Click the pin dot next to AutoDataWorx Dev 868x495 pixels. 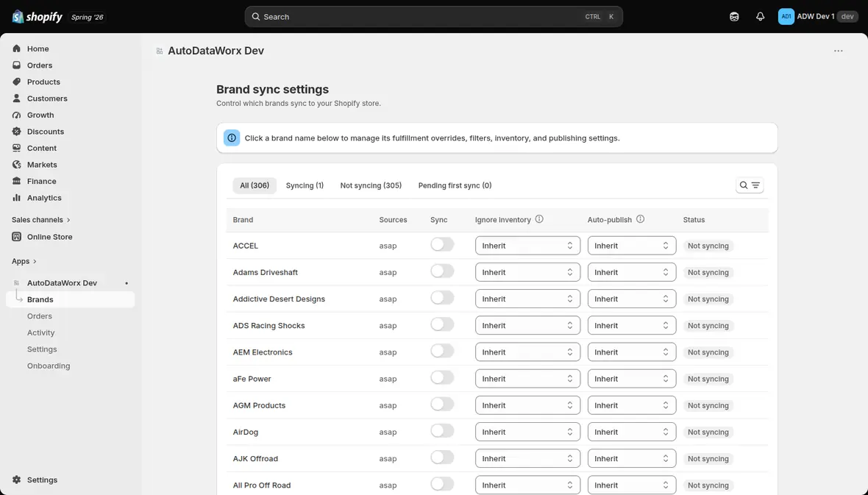(127, 283)
